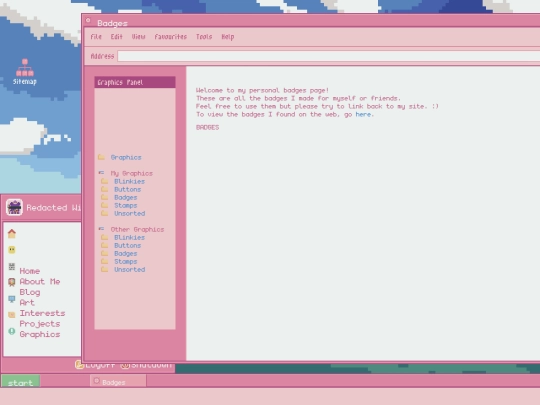Click the green start button
540x405 pixels.
click(21, 381)
